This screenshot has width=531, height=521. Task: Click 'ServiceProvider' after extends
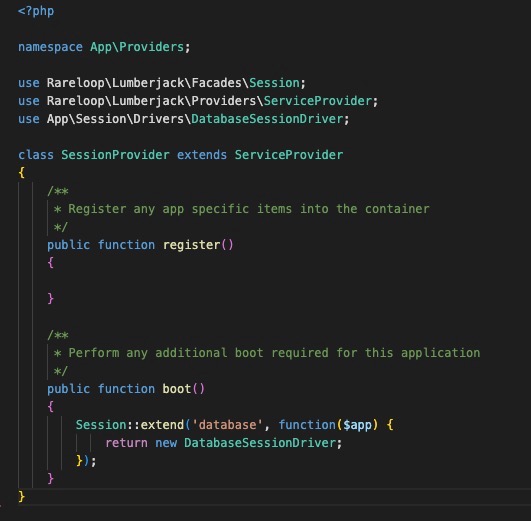tap(289, 155)
